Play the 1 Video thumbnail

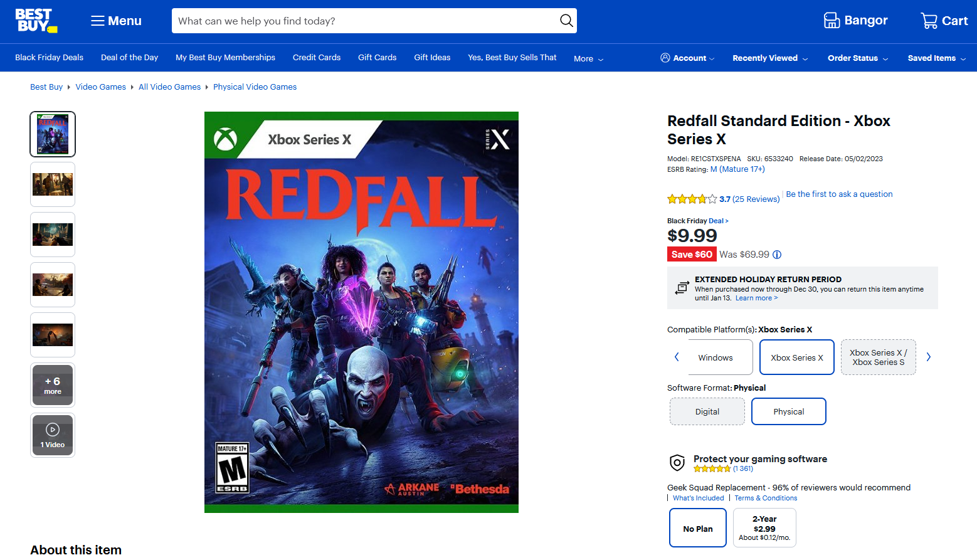point(53,435)
